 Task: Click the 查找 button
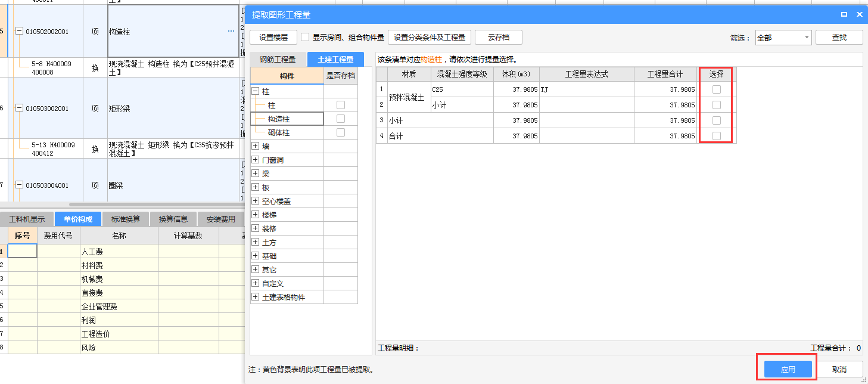[839, 37]
